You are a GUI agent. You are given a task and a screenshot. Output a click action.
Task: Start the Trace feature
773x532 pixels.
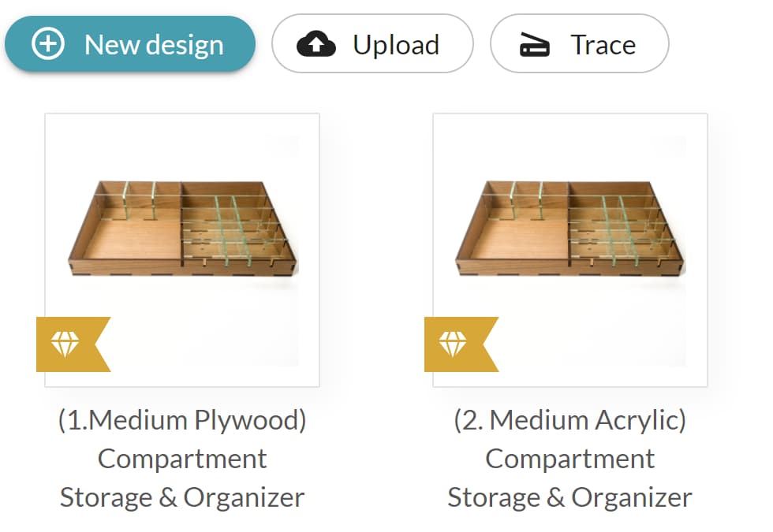click(x=580, y=44)
